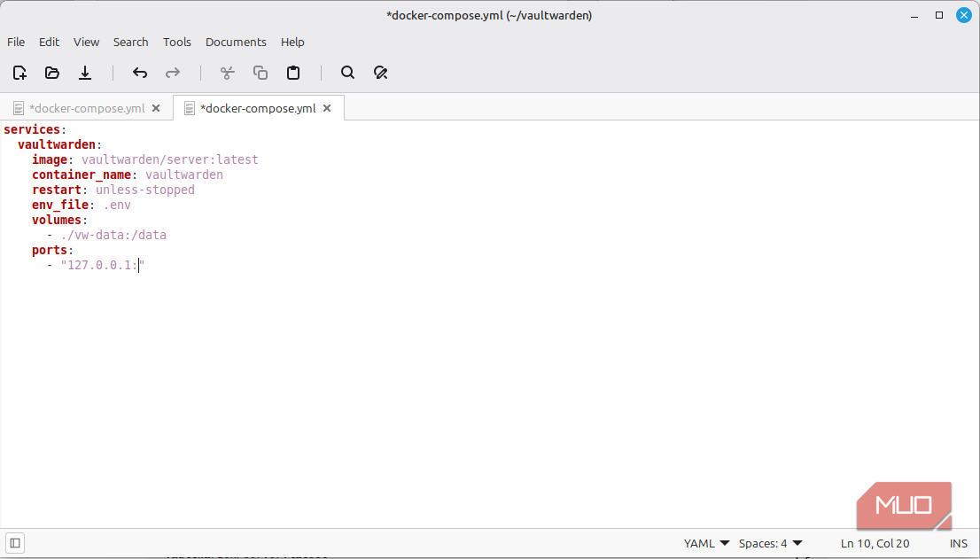Screen dimensions: 980x559
Task: Open the Spaces: 4 indentation dropdown
Action: point(770,543)
